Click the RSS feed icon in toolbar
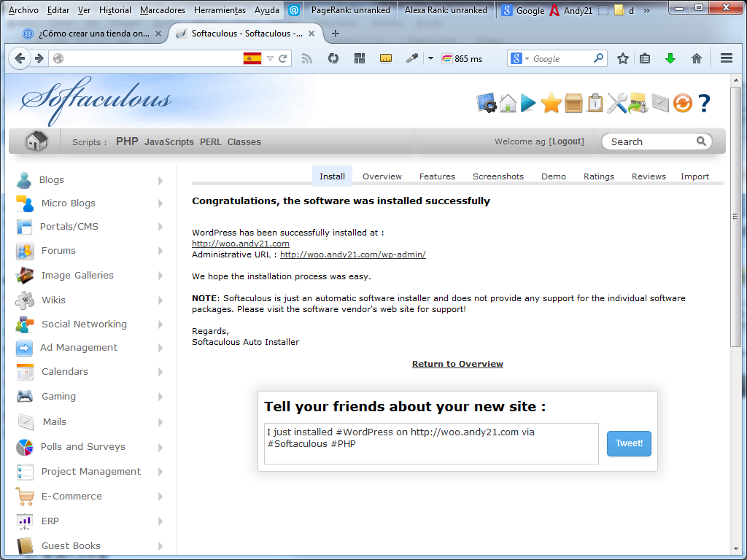Screen dimensions: 747x560 pyautogui.click(x=307, y=58)
